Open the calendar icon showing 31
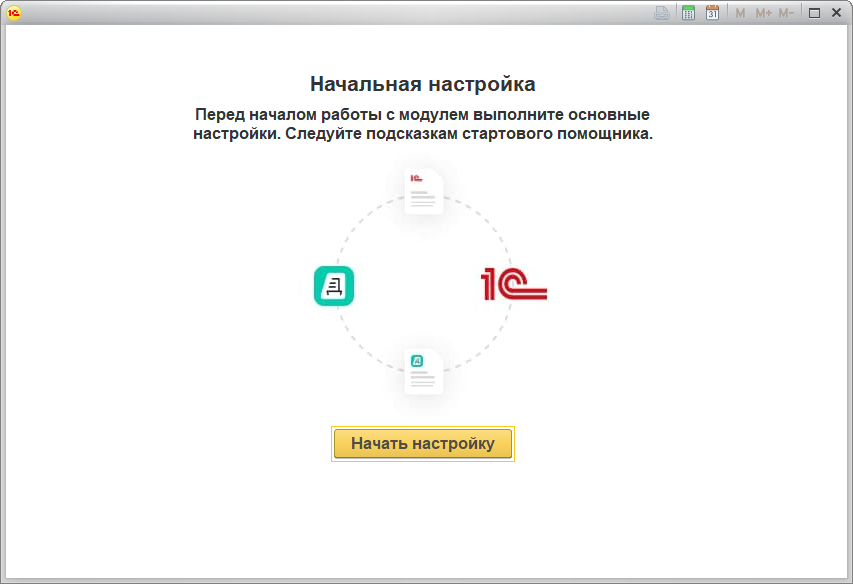This screenshot has height=584, width=853. pyautogui.click(x=712, y=13)
